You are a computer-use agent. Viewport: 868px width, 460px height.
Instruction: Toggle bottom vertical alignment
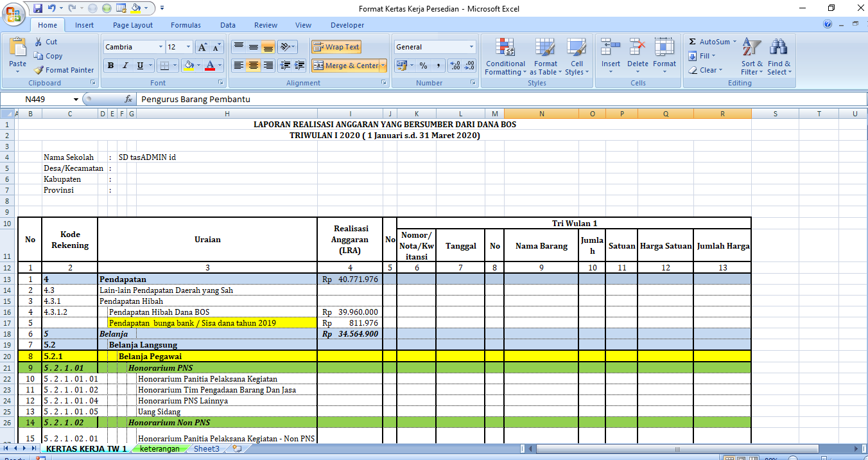[x=268, y=47]
